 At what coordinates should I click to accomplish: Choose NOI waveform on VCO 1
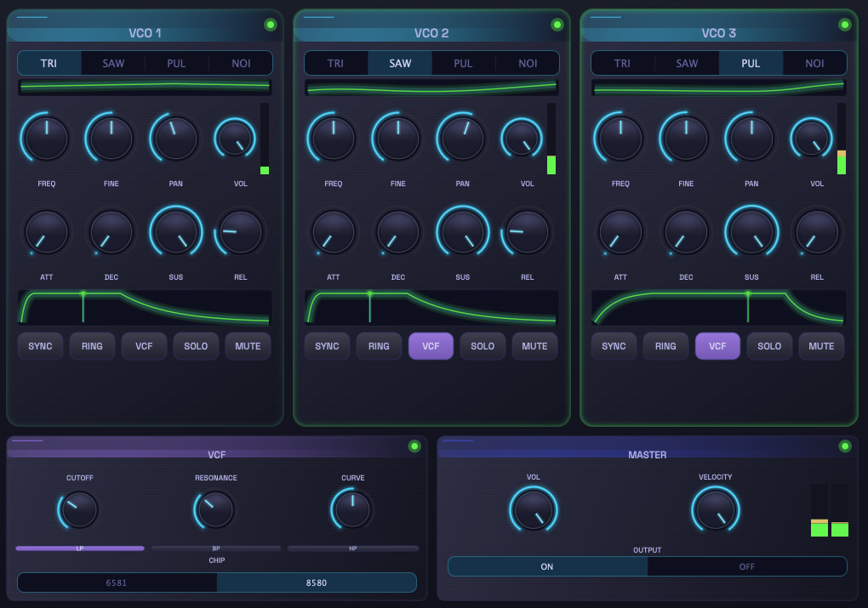(241, 63)
